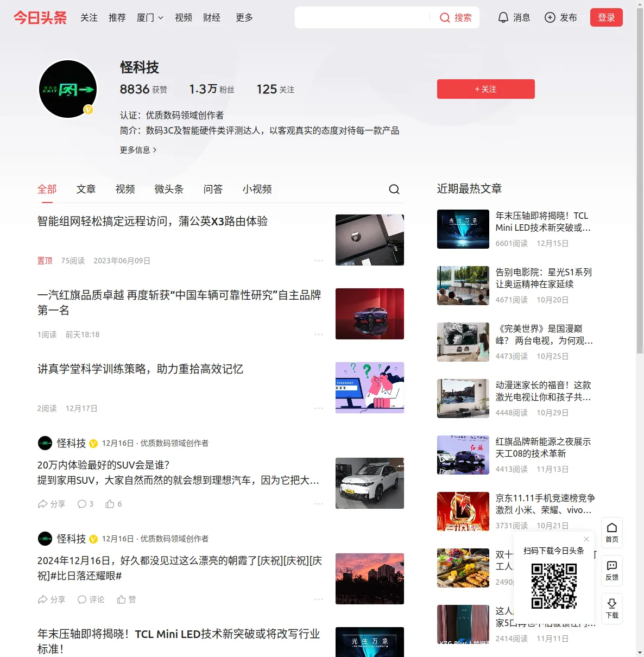
Task: Open hot article 告别电影院 星光S1系列
Action: tap(544, 278)
